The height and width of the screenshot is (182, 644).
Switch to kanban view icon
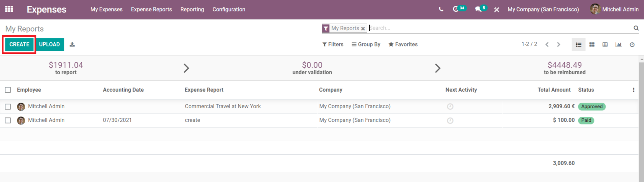tap(592, 44)
